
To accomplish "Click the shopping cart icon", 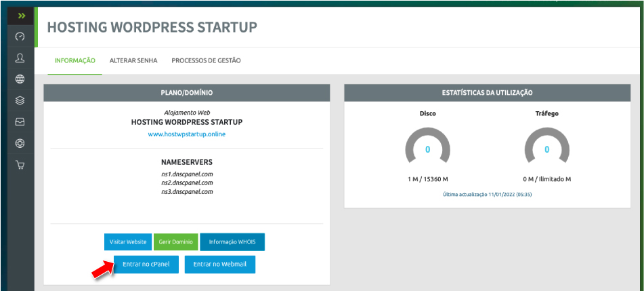I will [x=20, y=165].
